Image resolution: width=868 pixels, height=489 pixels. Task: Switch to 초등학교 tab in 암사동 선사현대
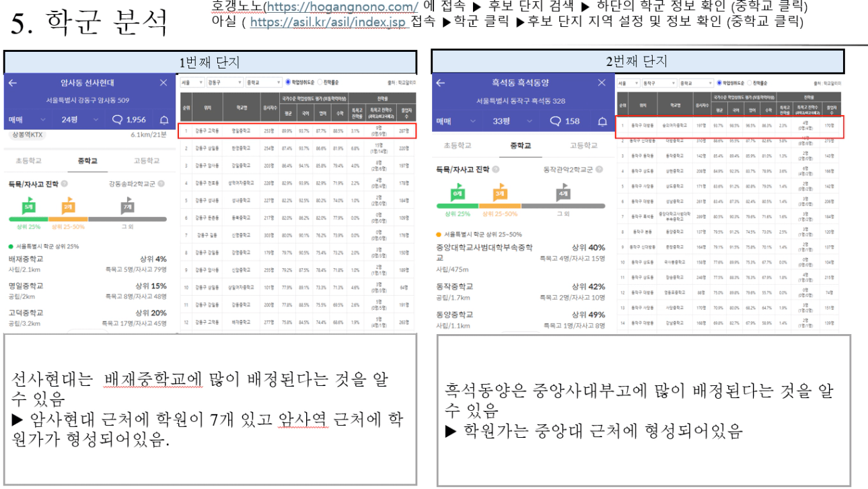pyautogui.click(x=30, y=161)
